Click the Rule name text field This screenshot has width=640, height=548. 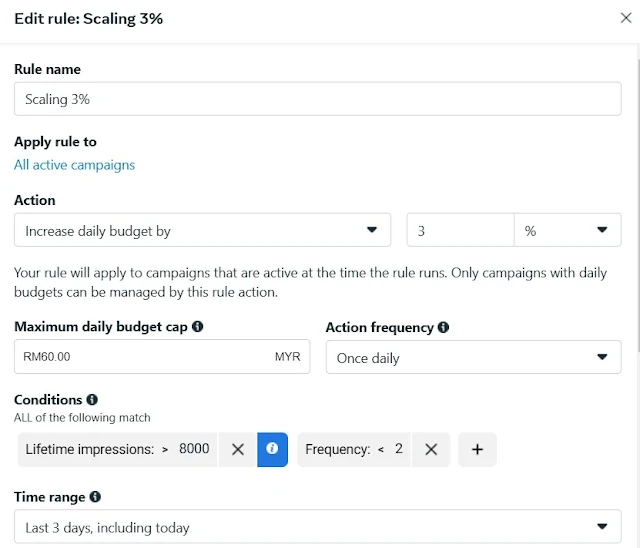pyautogui.click(x=317, y=100)
